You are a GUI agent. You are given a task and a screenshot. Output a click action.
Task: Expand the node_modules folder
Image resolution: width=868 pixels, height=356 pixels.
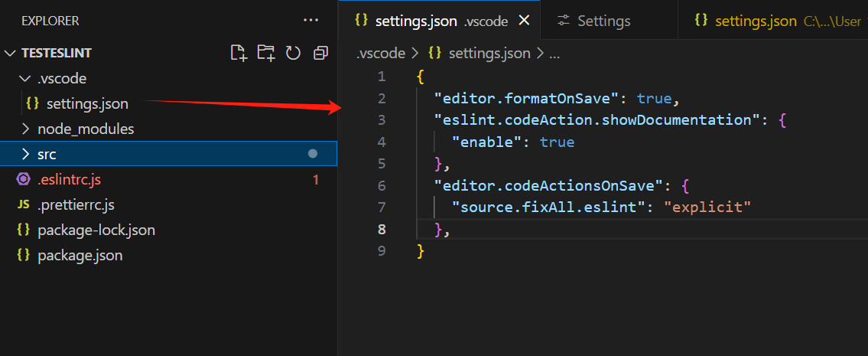click(x=25, y=129)
